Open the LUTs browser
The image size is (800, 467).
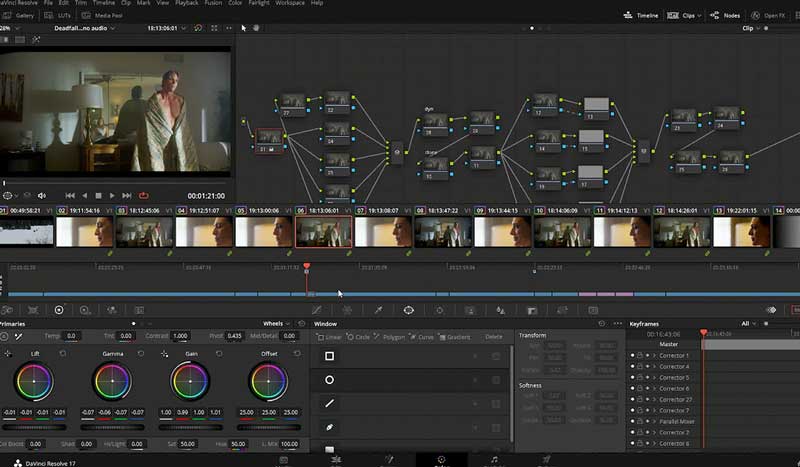coord(58,15)
